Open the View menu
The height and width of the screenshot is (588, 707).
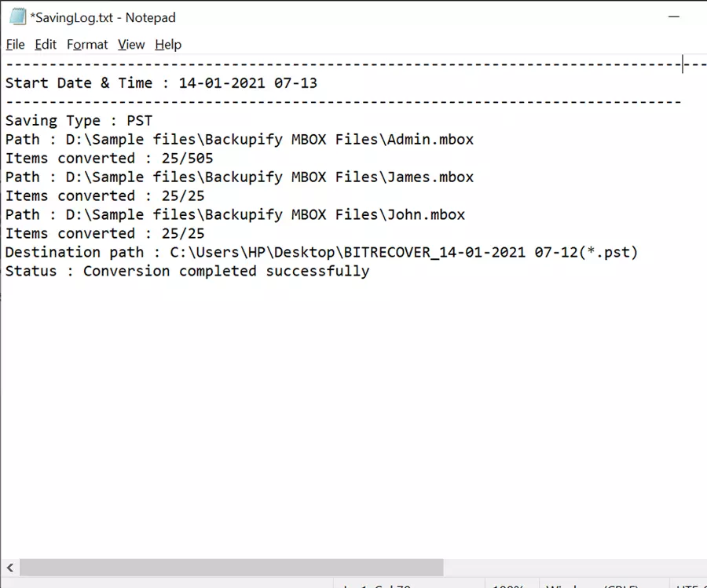(x=131, y=45)
